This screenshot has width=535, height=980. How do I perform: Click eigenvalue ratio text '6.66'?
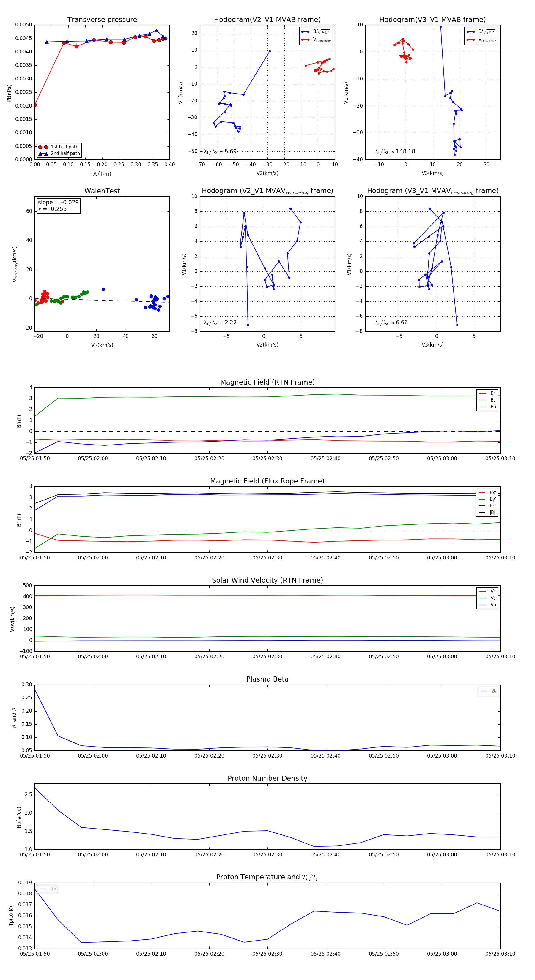(x=402, y=323)
